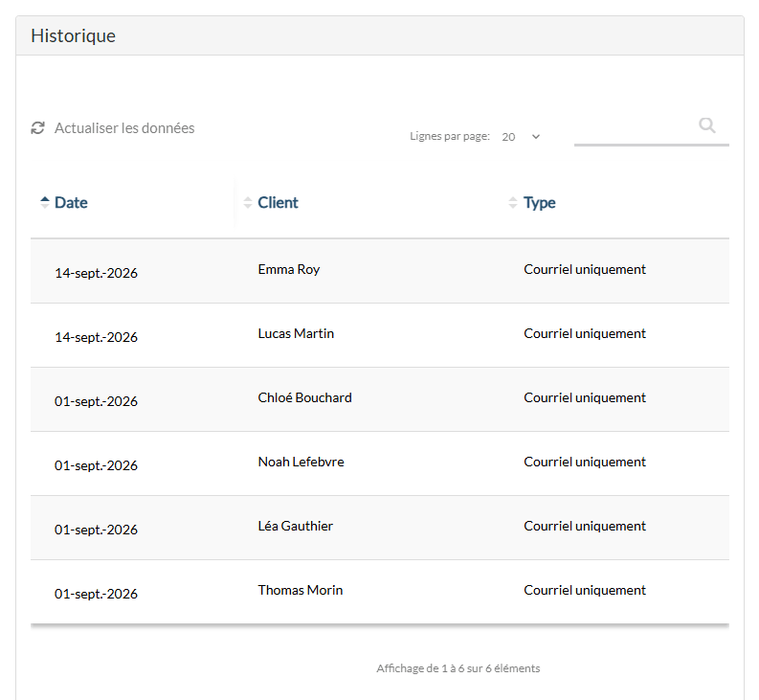
Task: Click Courriel uniquement in Lucas Martin row
Action: [x=585, y=334]
